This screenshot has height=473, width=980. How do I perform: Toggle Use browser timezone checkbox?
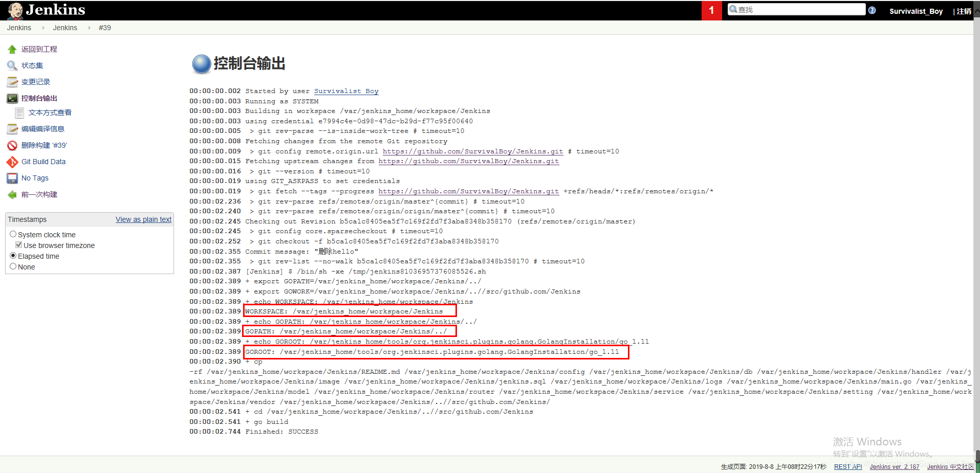click(19, 245)
